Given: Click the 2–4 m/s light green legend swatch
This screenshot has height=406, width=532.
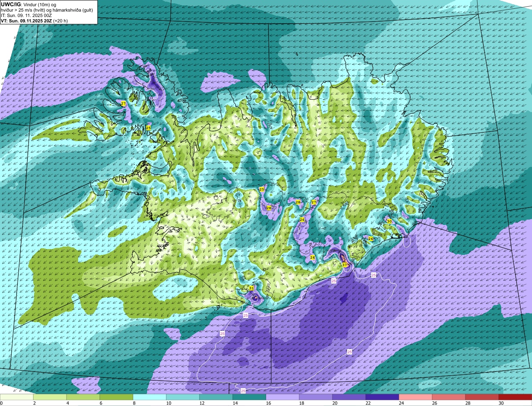Looking at the screenshot, I should click(x=50, y=397).
